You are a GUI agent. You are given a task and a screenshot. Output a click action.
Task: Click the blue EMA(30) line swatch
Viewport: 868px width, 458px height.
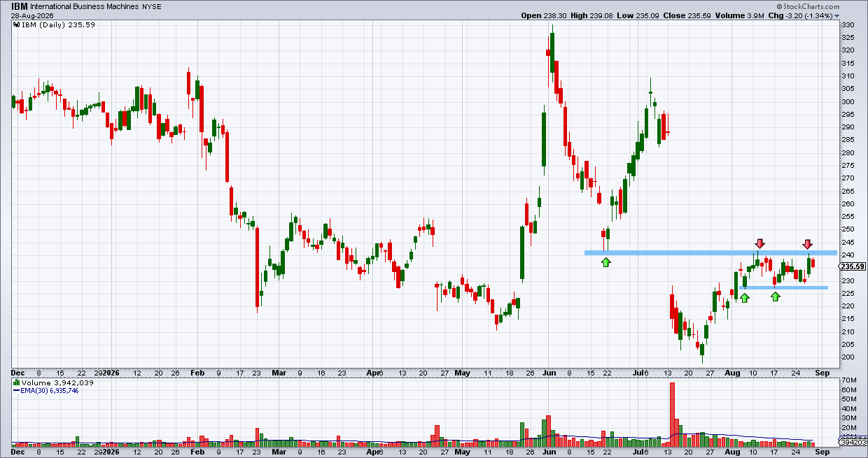(15, 390)
